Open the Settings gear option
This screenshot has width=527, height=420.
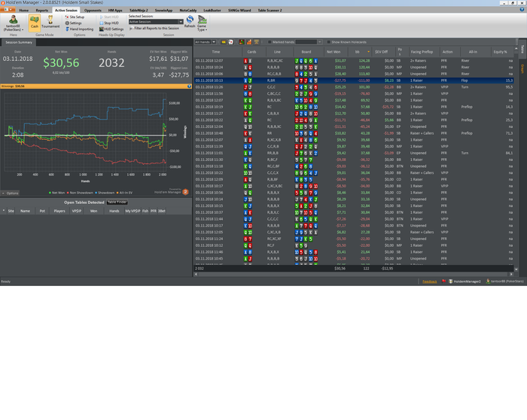pyautogui.click(x=73, y=23)
